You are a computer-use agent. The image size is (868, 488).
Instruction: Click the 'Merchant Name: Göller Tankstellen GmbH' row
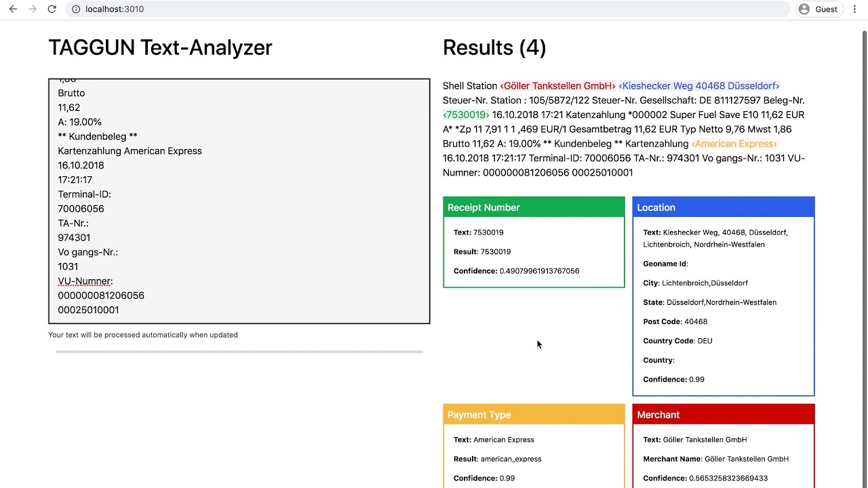[x=716, y=459]
